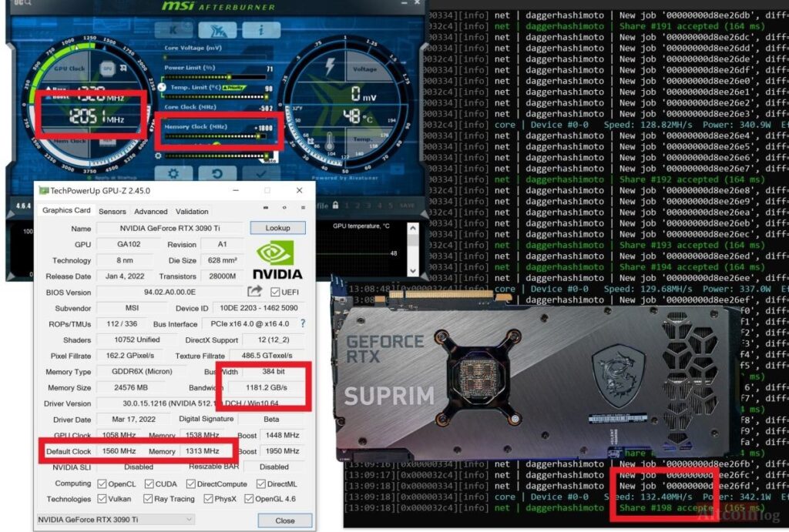
Task: Apply overclock settings with the checkmark icon
Action: (262, 174)
